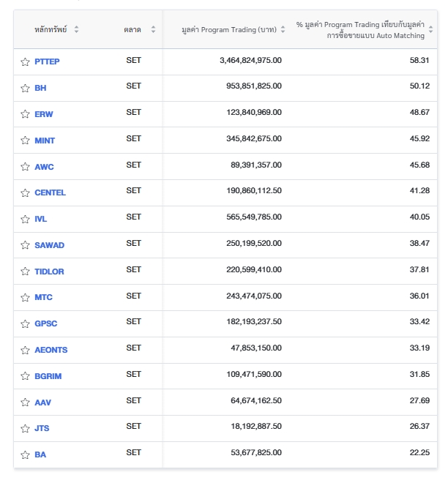This screenshot has width=448, height=483.
Task: Click the star icon beside MTC
Action: click(25, 298)
